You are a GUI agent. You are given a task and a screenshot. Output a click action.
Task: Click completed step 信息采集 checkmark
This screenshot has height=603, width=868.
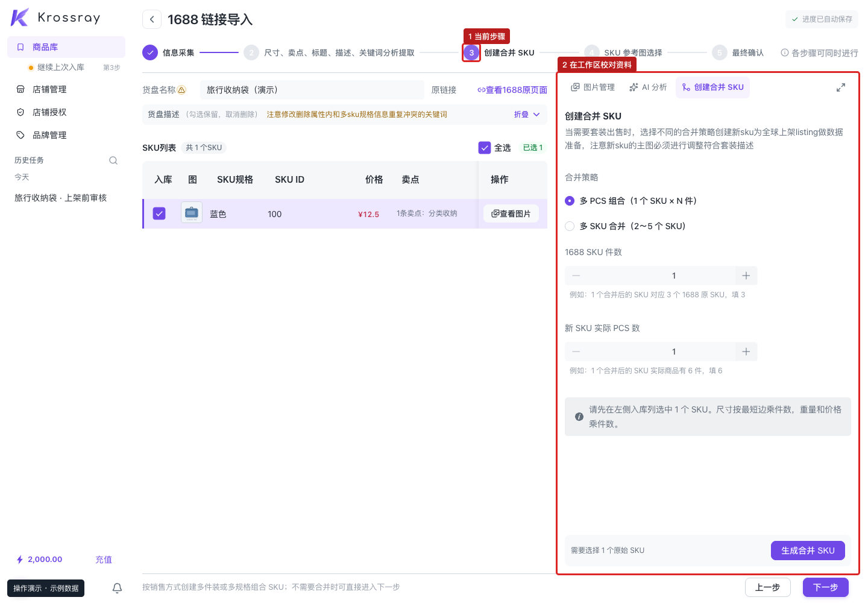click(x=150, y=52)
